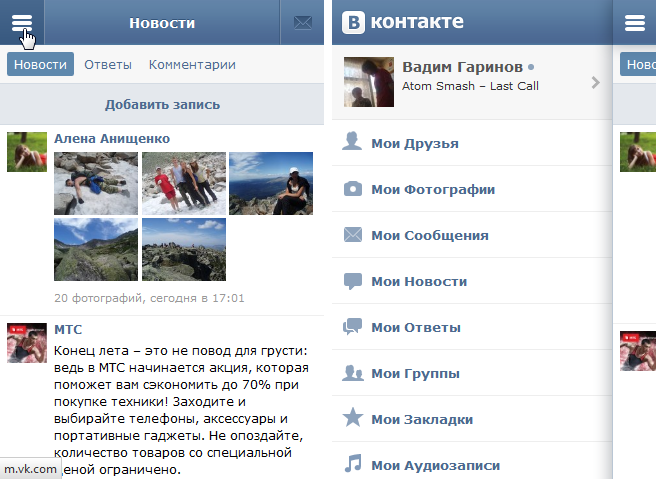Switch to the Комментарии tab
Image resolution: width=656 pixels, height=479 pixels.
coord(192,64)
